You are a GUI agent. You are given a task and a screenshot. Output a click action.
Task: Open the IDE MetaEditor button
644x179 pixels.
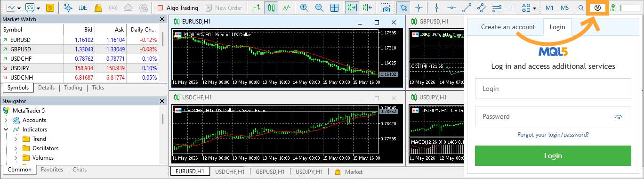pyautogui.click(x=83, y=8)
